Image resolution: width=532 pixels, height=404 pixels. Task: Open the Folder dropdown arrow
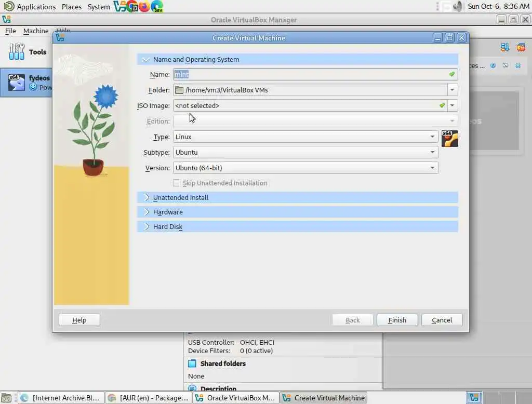point(452,90)
